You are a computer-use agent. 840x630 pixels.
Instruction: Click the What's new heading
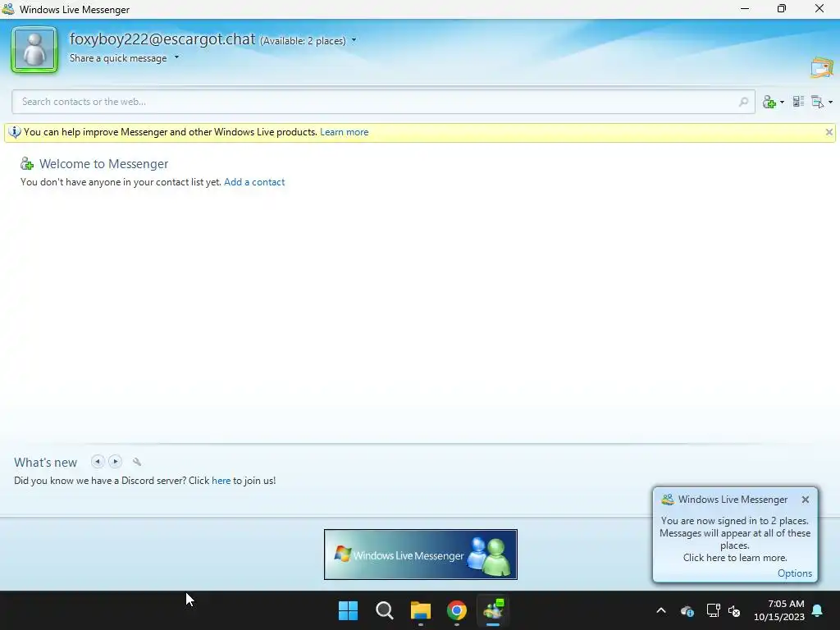click(46, 463)
